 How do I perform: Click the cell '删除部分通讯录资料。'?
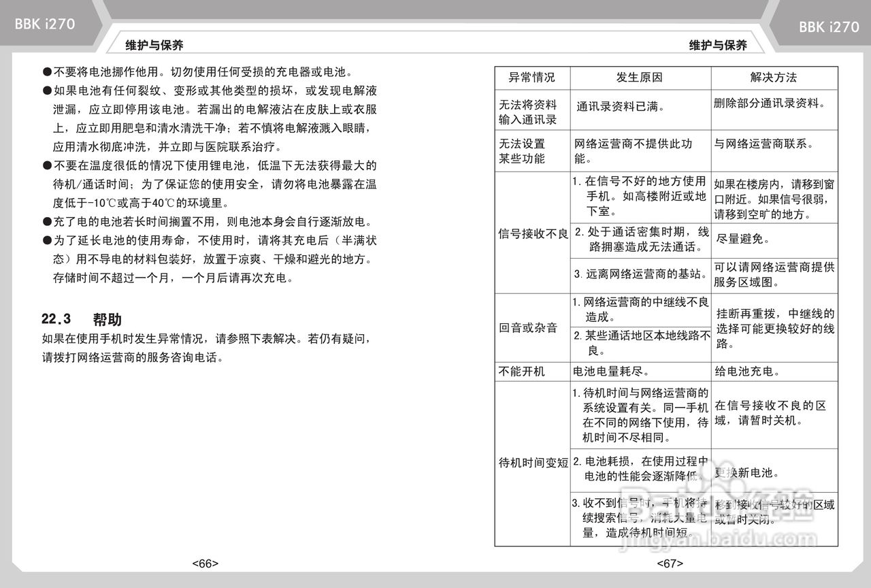tap(770, 103)
